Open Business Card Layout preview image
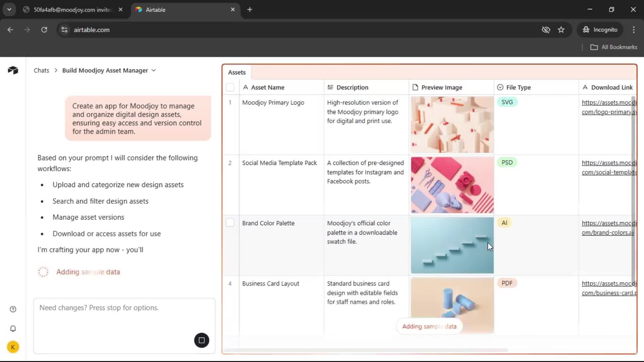 click(x=452, y=306)
